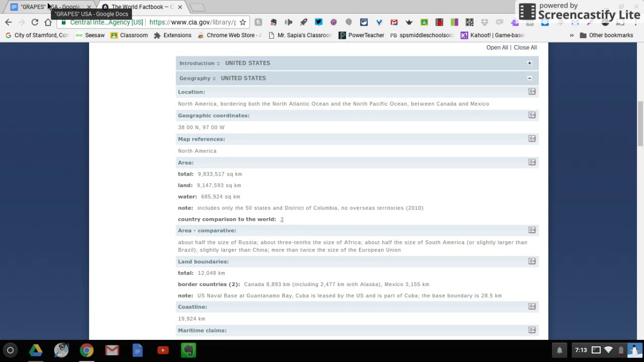Viewport: 644px width, 362px height.
Task: Click the Twitter extension icon in toolbar
Action: (318, 22)
